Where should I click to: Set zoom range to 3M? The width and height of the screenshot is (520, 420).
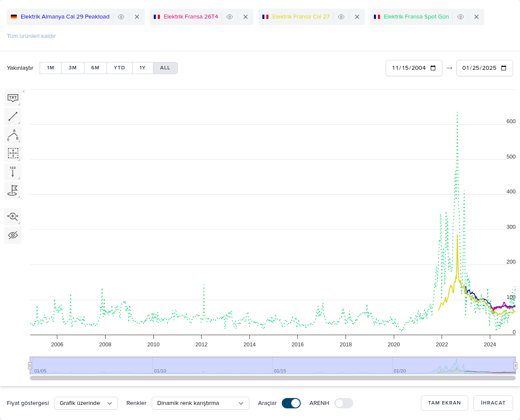(x=73, y=68)
